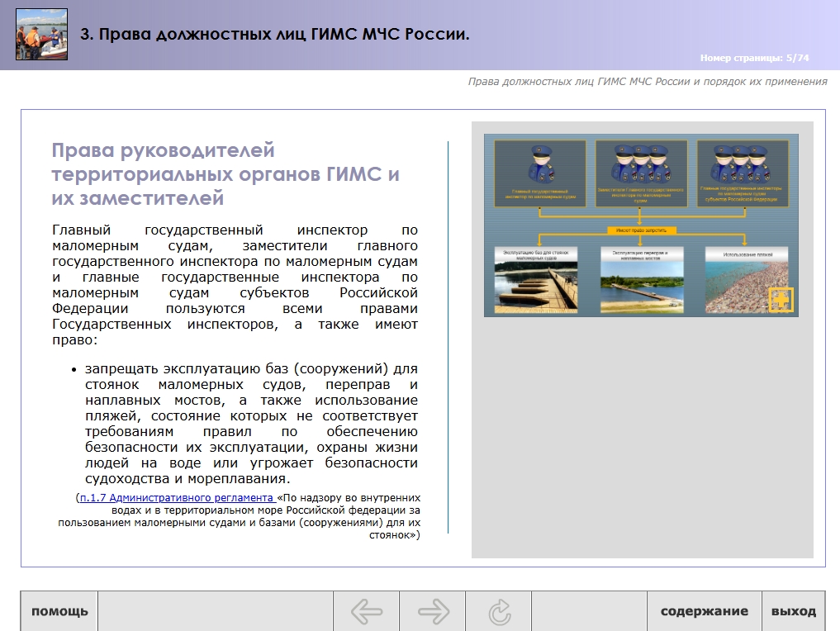Viewport: 840px width, 631px height.
Task: Click the title '3. Права должностных лиц ГИМС'
Action: [x=274, y=35]
